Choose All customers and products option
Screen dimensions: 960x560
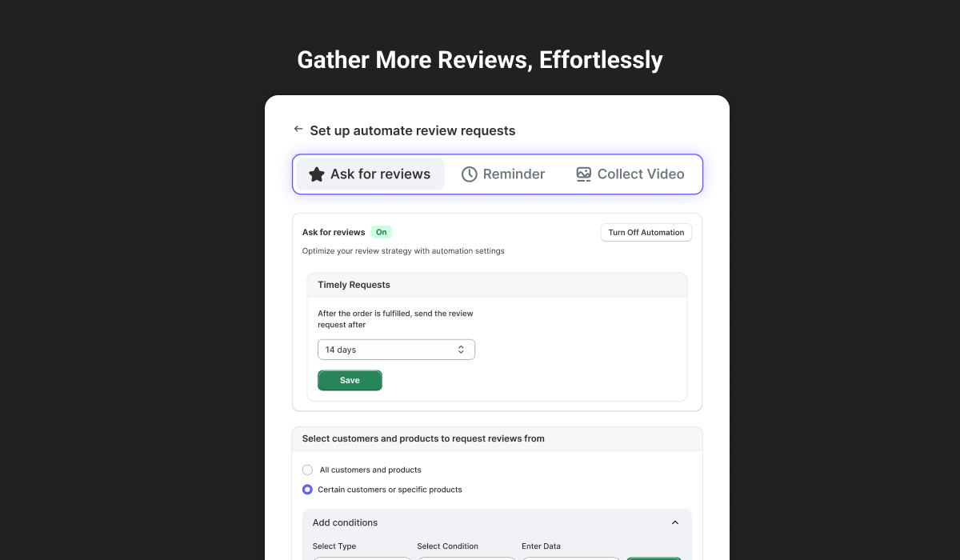307,470
